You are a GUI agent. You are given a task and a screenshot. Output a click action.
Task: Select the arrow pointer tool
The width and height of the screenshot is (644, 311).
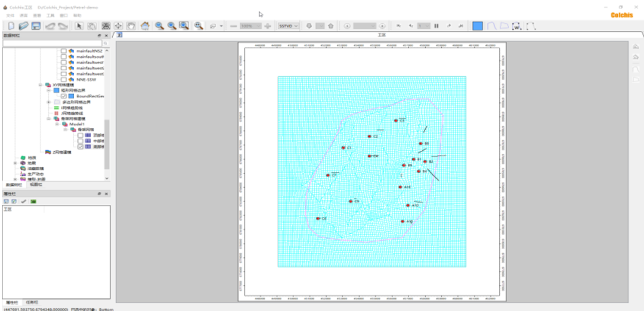click(79, 26)
